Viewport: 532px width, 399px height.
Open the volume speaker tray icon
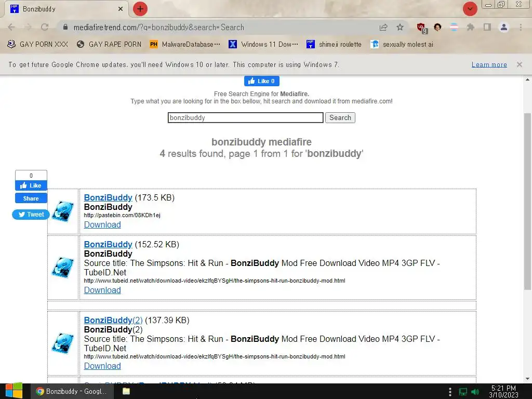(x=475, y=392)
